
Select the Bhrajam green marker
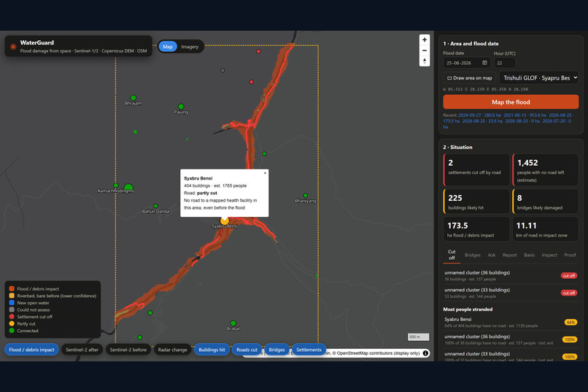[133, 98]
